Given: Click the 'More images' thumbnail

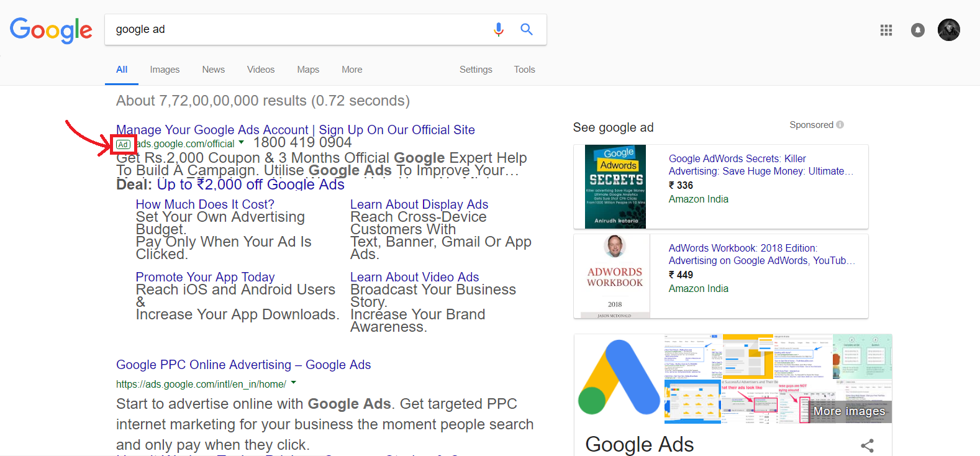Looking at the screenshot, I should [x=849, y=411].
